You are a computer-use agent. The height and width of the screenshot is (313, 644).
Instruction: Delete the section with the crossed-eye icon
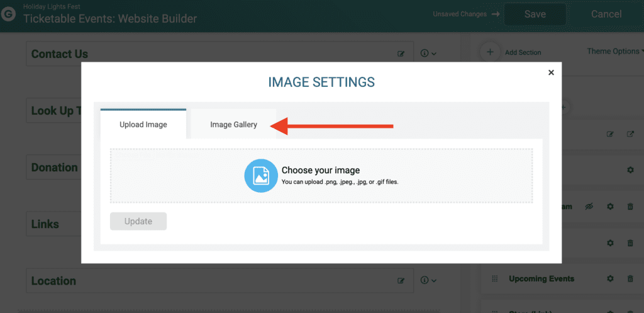[x=630, y=207]
